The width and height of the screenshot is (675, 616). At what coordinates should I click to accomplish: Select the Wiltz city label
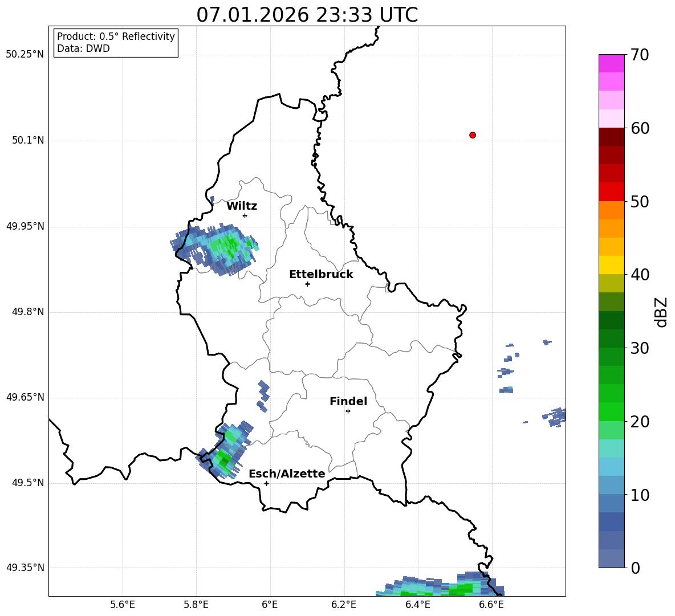(242, 206)
